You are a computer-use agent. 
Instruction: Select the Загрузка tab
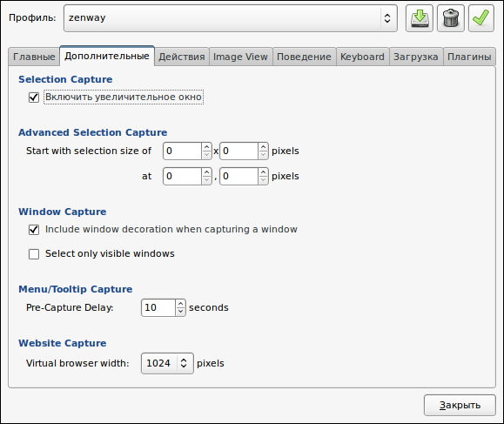(x=416, y=57)
